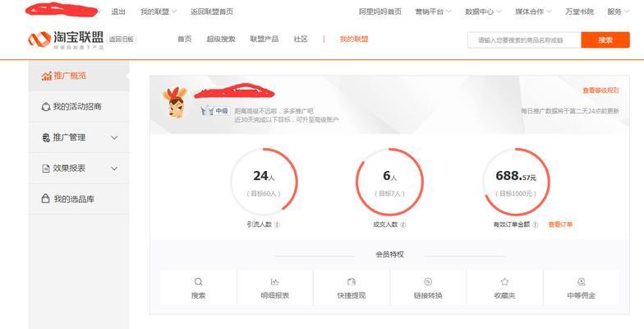Click info icon beside 引流人数
Image resolution: width=644 pixels, height=329 pixels.
coord(278,225)
